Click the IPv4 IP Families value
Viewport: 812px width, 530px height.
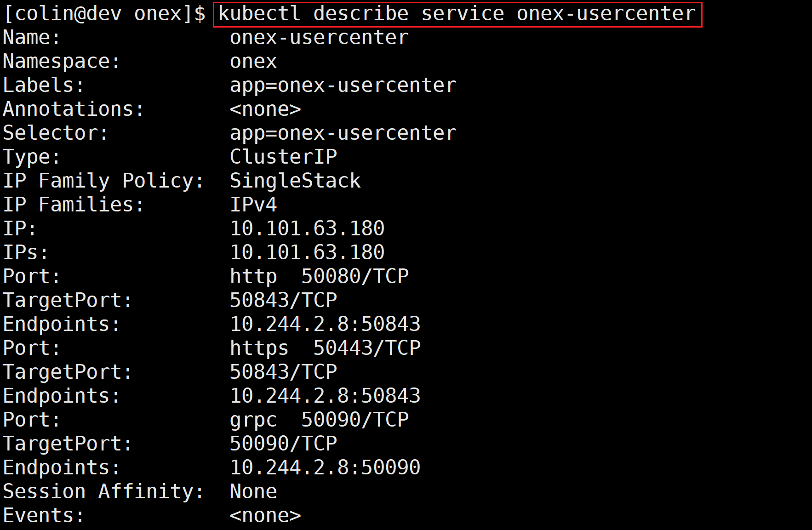point(253,205)
